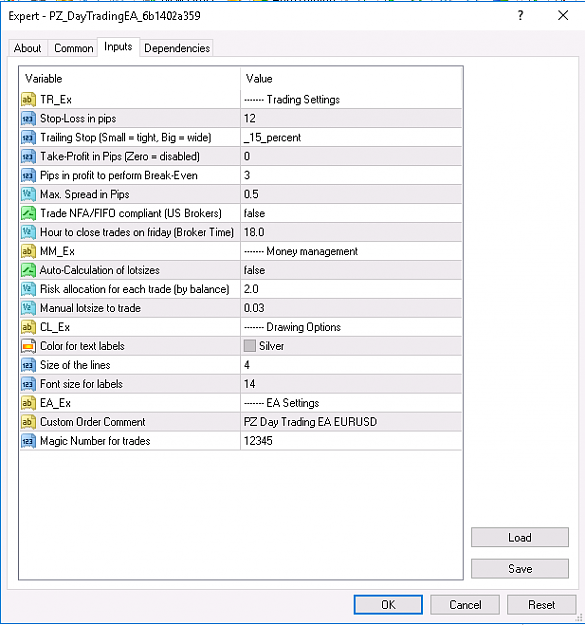Image resolution: width=585 pixels, height=625 pixels.
Task: Click the Load button
Action: [520, 538]
